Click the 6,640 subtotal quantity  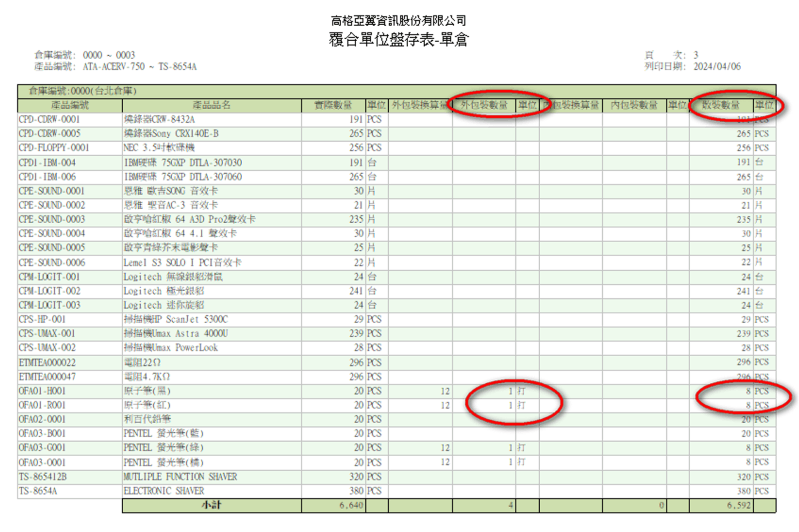pyautogui.click(x=351, y=505)
